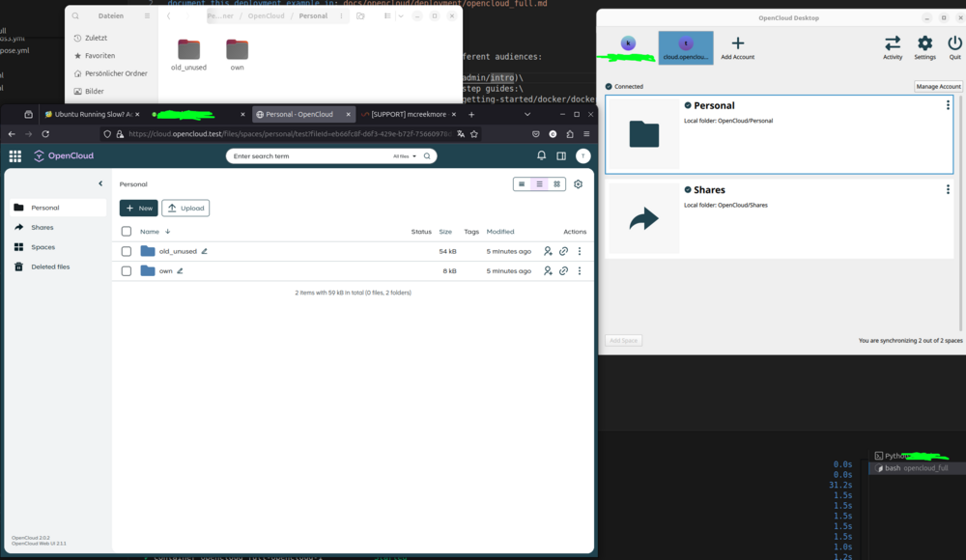Image resolution: width=966 pixels, height=560 pixels.
Task: Open Shares space options in OpenCloud Desktop
Action: (948, 190)
